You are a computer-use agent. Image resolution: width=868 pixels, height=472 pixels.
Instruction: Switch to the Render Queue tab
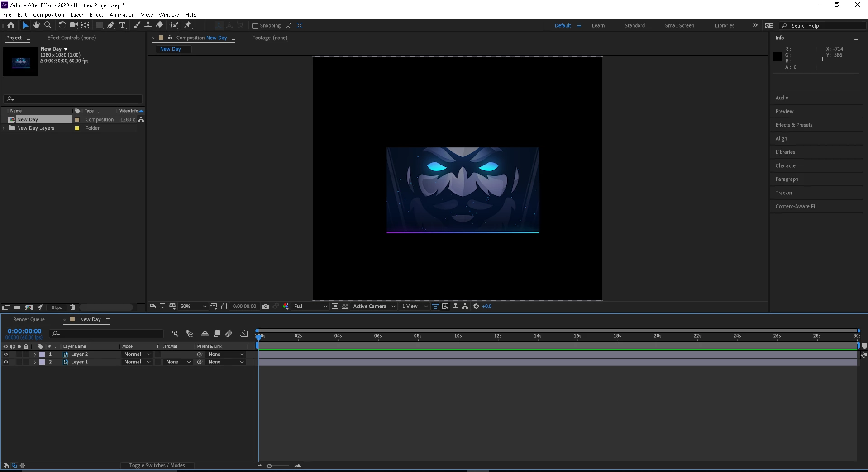pyautogui.click(x=29, y=319)
